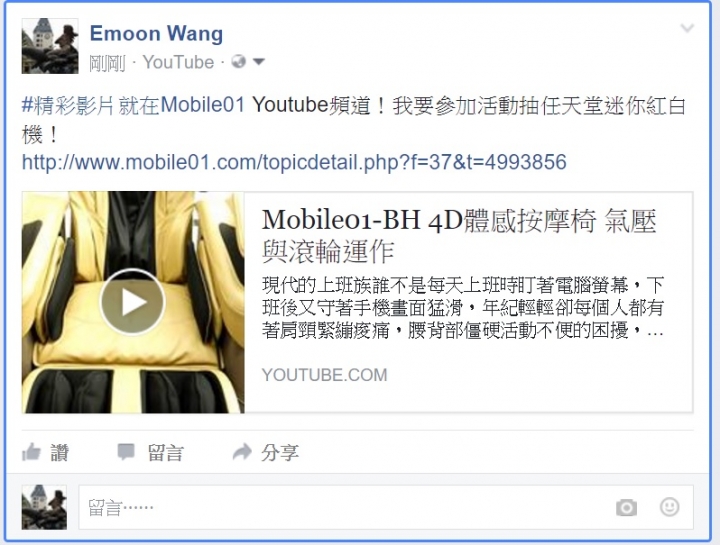This screenshot has height=545, width=720.
Task: Click the comment speech bubble icon
Action: click(126, 452)
